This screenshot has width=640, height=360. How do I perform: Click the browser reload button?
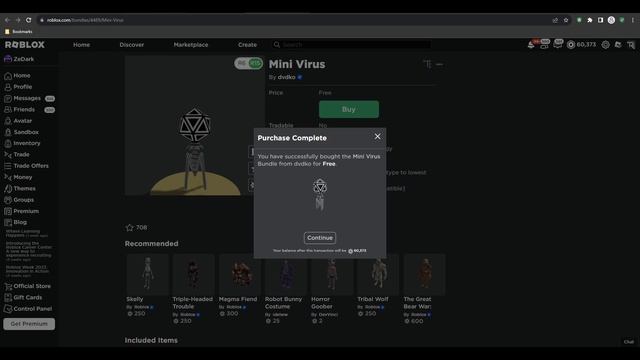(29, 20)
